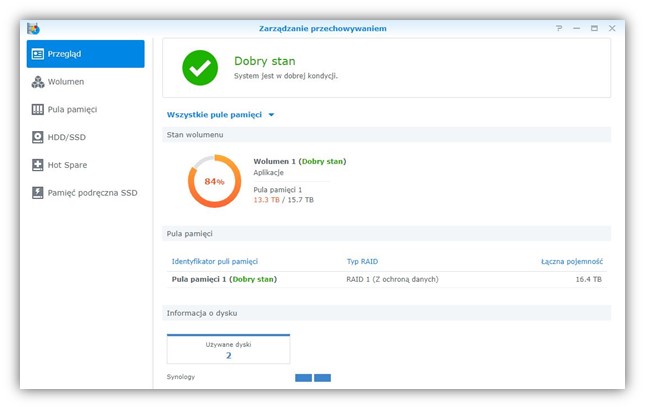Click the first blue Synology disk slot

[x=304, y=377]
